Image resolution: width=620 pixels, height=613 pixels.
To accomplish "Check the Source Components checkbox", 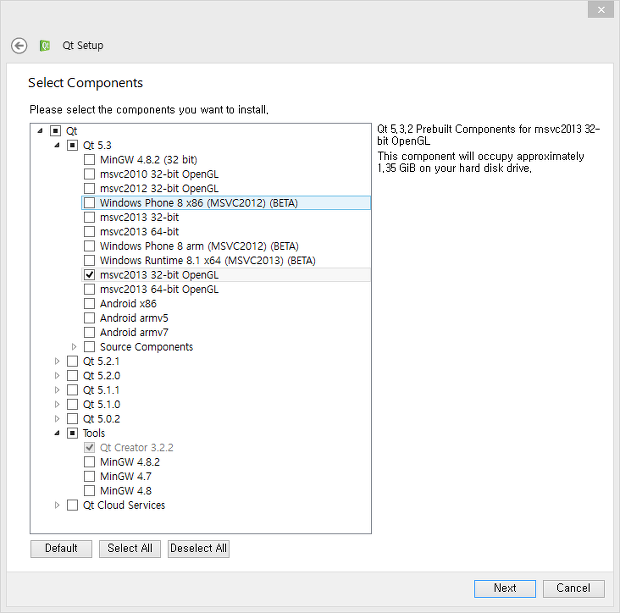I will point(89,347).
